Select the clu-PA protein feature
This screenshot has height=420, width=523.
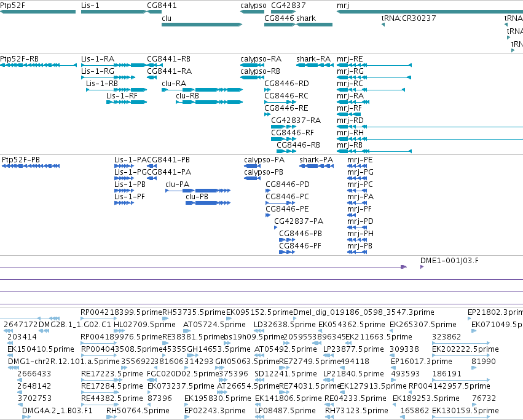coord(198,191)
